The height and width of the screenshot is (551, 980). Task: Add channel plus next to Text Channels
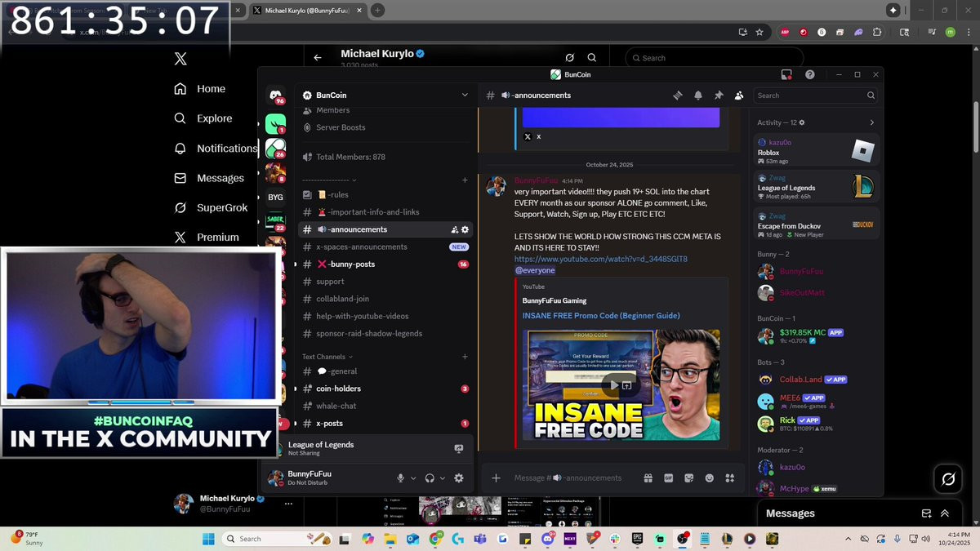(465, 357)
